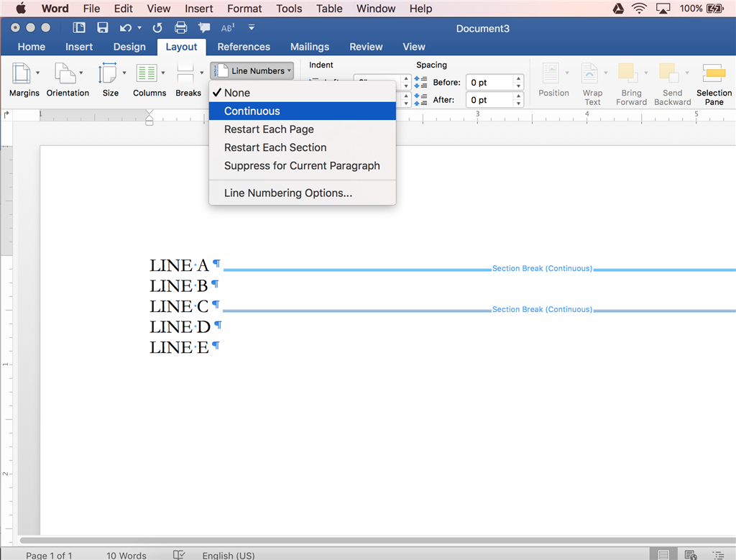
Task: Click the Wrap Text icon
Action: tap(589, 73)
